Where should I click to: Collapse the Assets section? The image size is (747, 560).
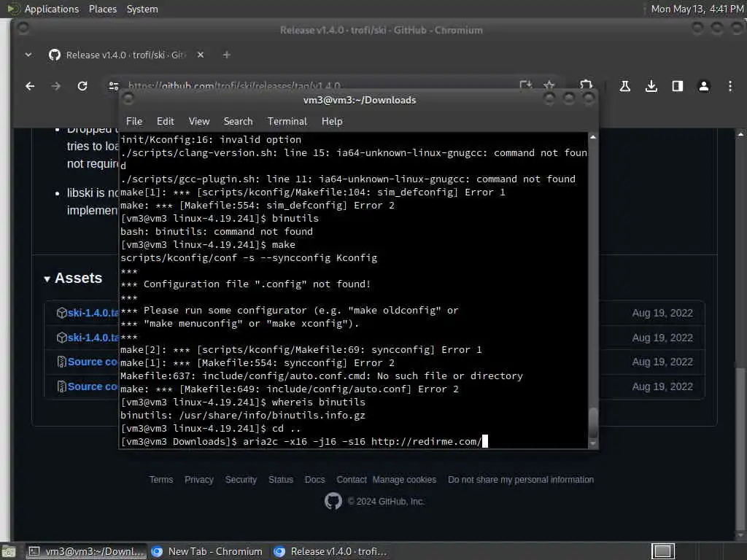(x=47, y=279)
